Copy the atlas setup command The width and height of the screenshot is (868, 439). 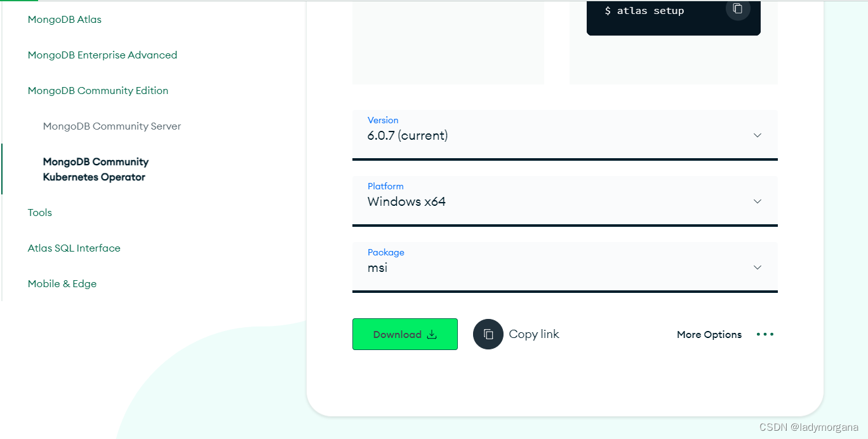[737, 9]
